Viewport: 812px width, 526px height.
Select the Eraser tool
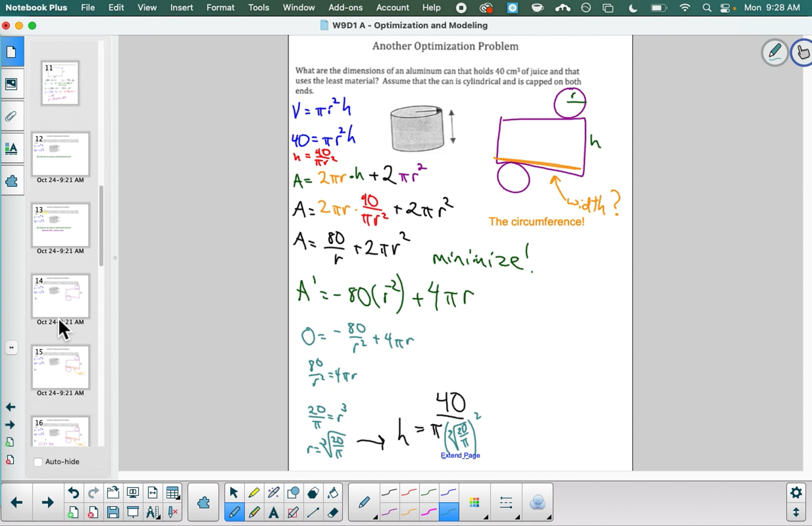click(333, 512)
